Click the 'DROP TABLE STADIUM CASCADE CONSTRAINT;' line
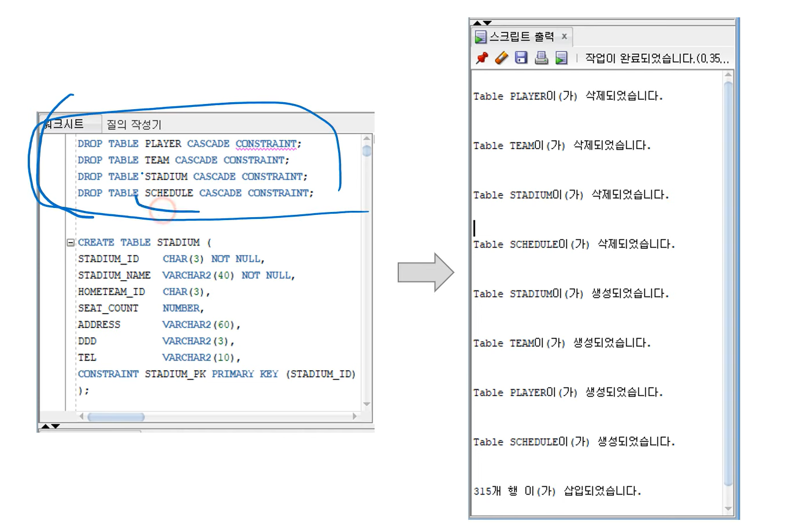This screenshot has width=789, height=532. coord(192,177)
